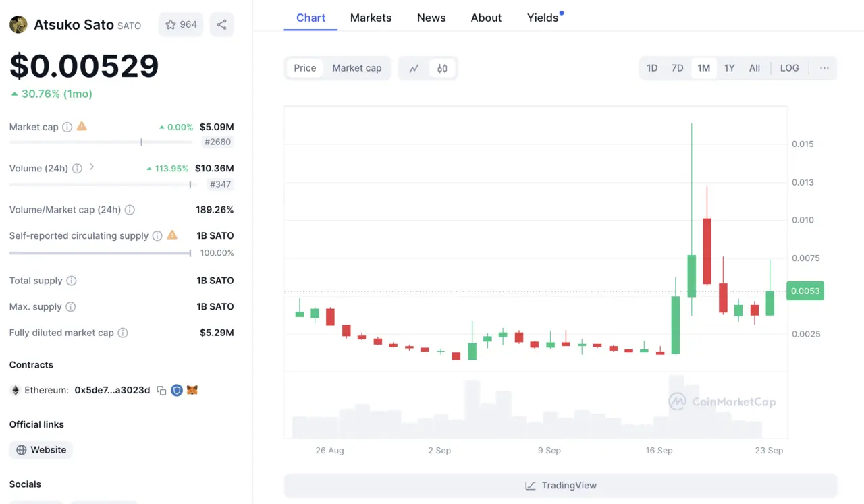Show Volume/Market cap info icon
The image size is (864, 504).
coord(130,210)
